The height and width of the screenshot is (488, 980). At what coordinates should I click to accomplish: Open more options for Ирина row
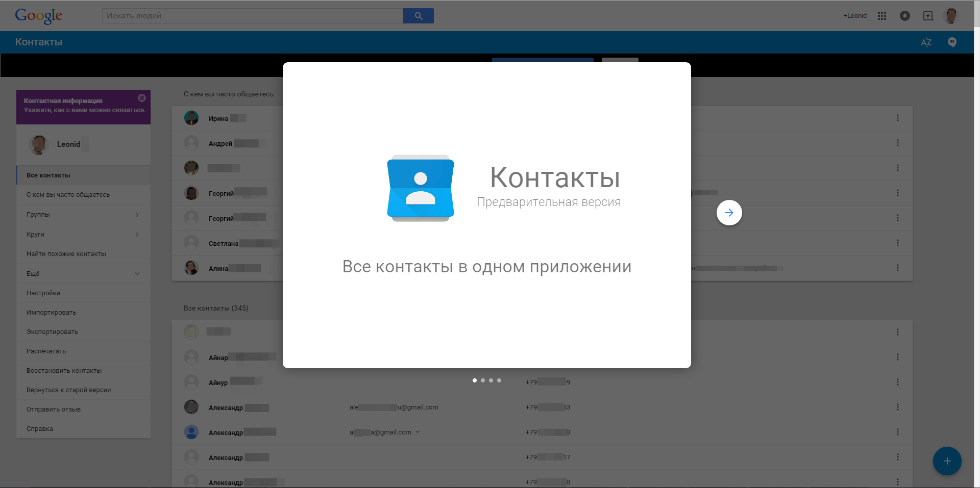click(x=898, y=118)
